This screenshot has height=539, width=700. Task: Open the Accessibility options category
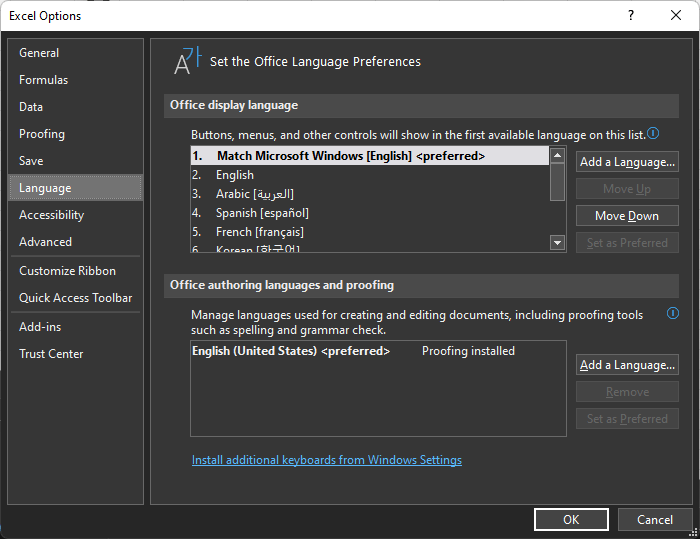click(x=75, y=215)
